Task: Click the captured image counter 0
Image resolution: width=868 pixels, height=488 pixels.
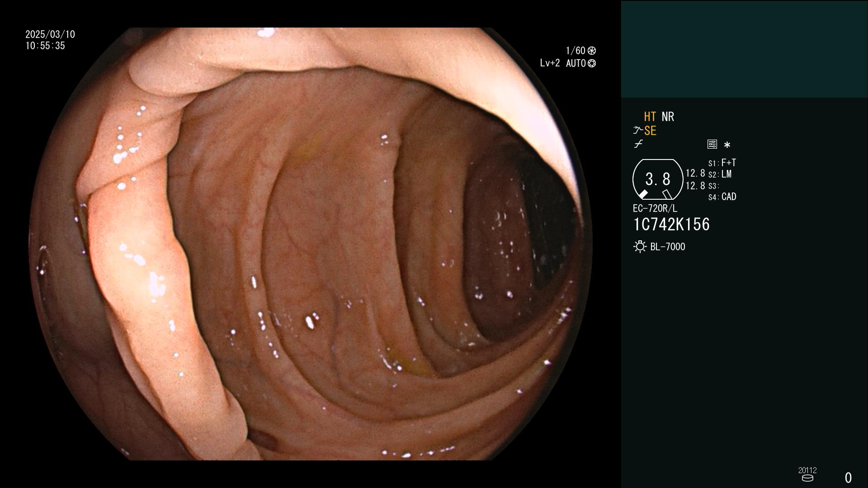Action: pyautogui.click(x=849, y=478)
